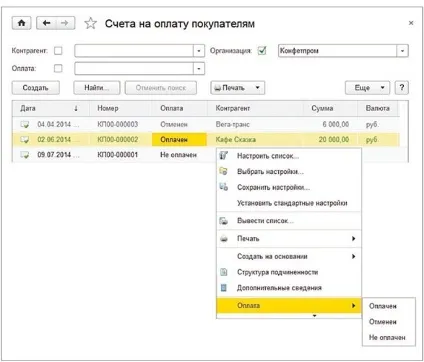Click the Создать button
Image resolution: width=424 pixels, height=362 pixels.
(36, 88)
